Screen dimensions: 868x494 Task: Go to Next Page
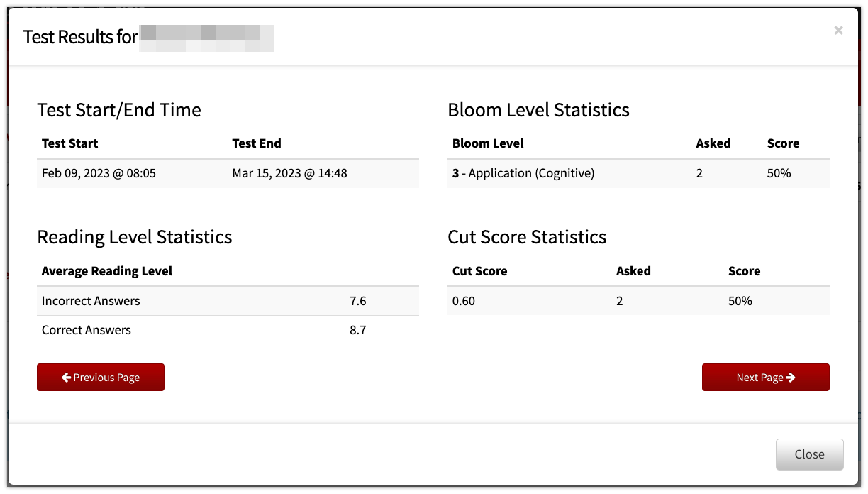(x=766, y=378)
